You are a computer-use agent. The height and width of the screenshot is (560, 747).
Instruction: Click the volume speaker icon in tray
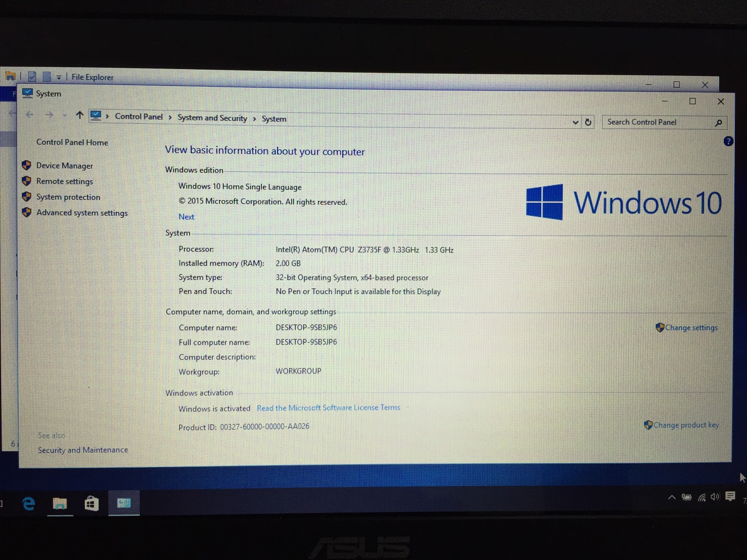click(715, 497)
